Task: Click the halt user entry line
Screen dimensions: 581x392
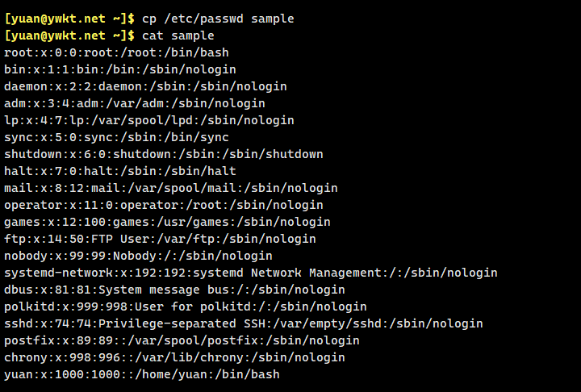Action: pos(119,171)
